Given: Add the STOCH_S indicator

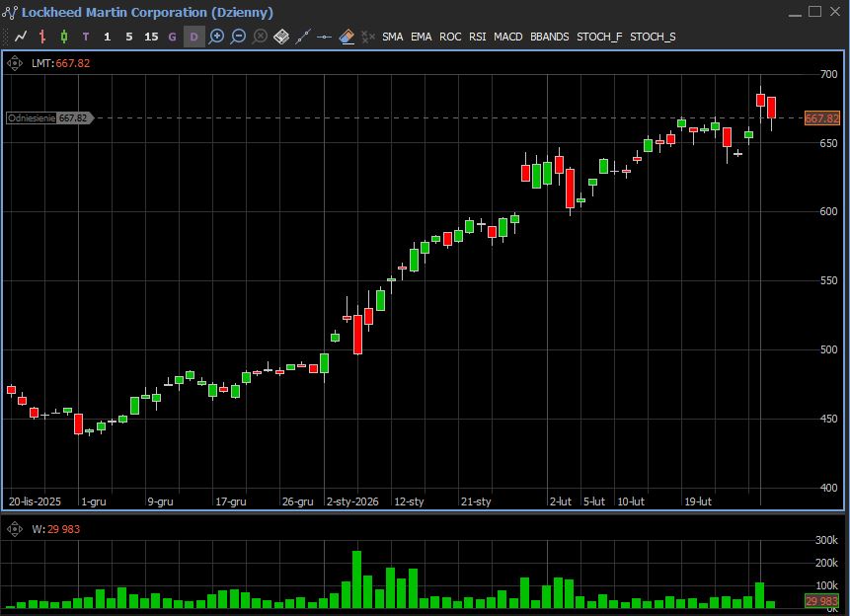Looking at the screenshot, I should pos(653,37).
